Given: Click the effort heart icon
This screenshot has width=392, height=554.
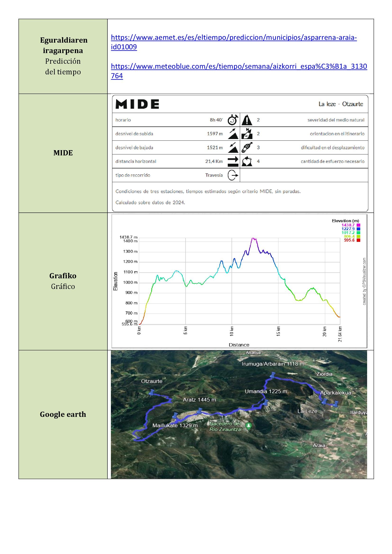Looking at the screenshot, I should pyautogui.click(x=247, y=162).
